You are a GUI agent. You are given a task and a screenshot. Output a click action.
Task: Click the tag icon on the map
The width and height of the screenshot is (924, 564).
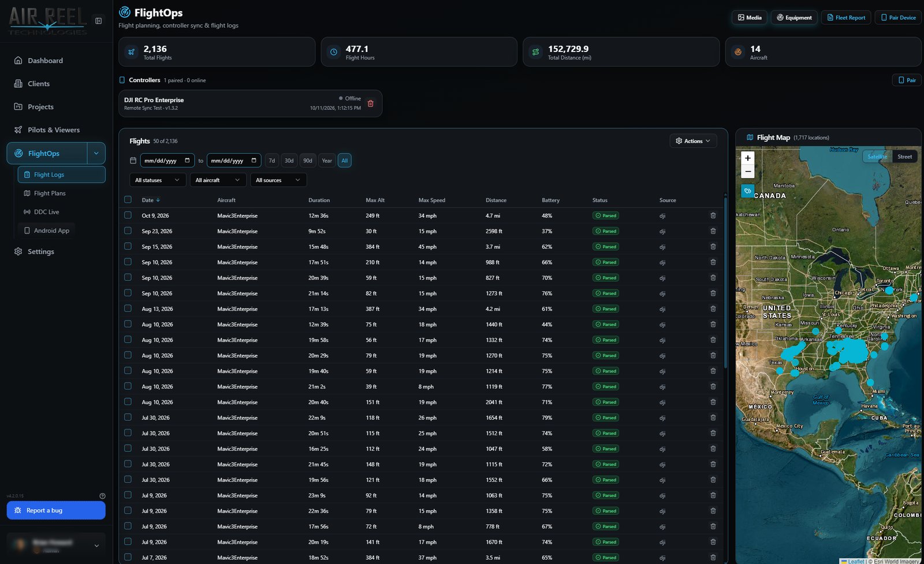tap(748, 191)
